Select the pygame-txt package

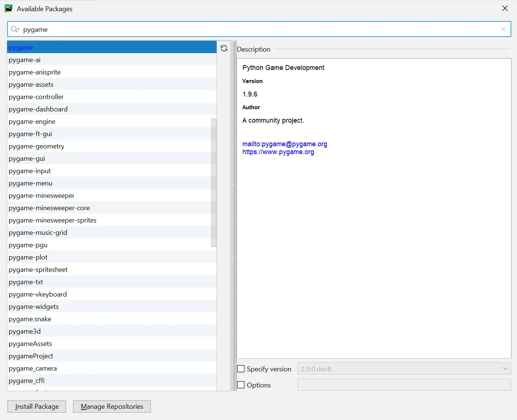coord(112,282)
